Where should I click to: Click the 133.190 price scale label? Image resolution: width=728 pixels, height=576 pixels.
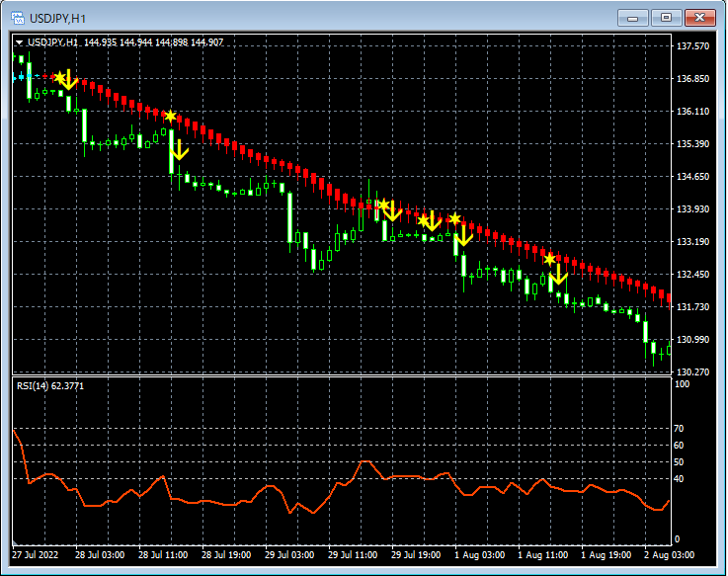(x=692, y=241)
